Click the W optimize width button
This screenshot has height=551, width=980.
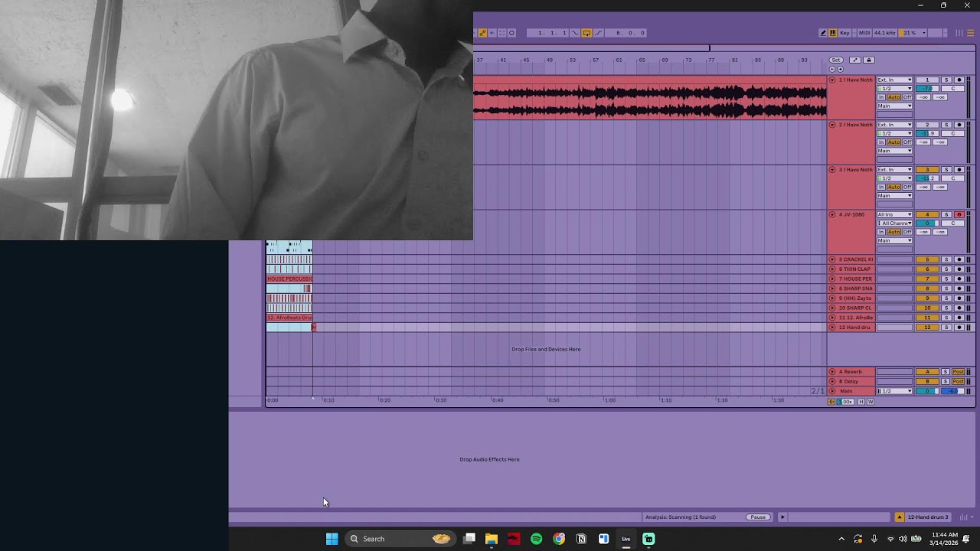pyautogui.click(x=871, y=402)
